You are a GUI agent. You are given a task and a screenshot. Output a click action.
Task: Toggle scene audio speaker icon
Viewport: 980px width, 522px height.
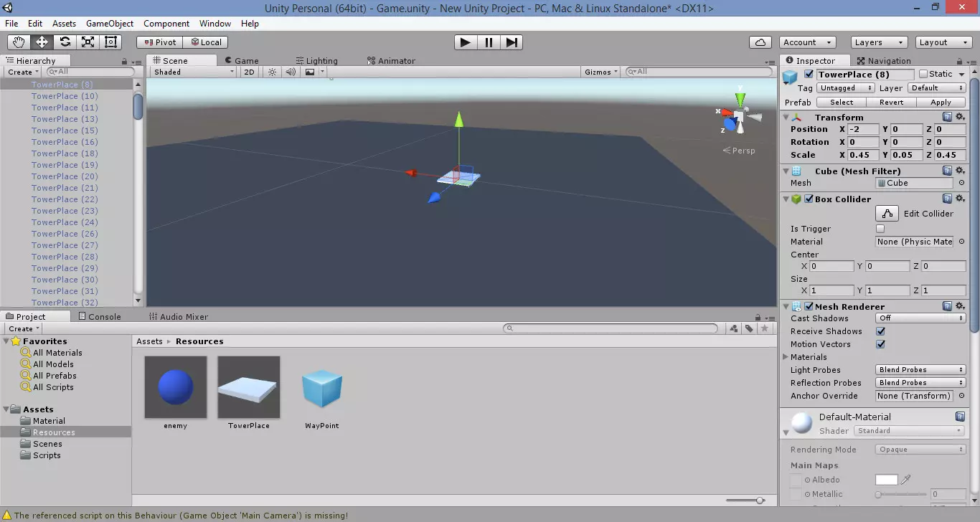(291, 72)
